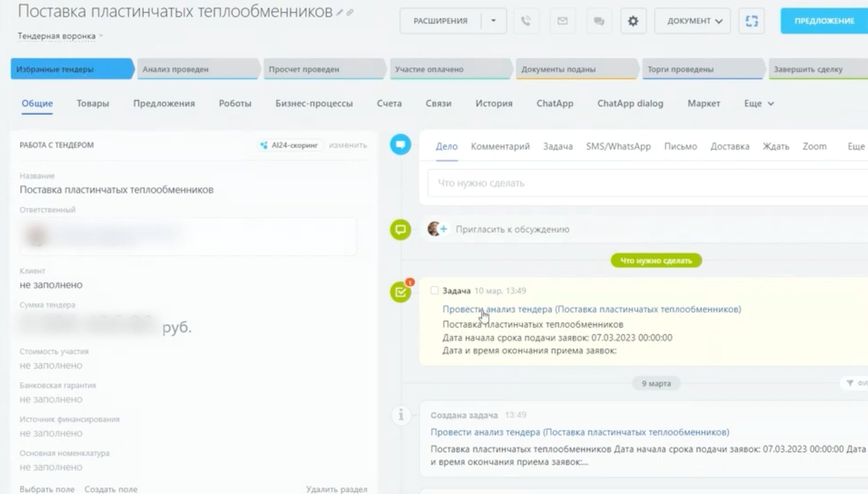Open the Предложения tab
This screenshot has width=868, height=494.
click(x=164, y=104)
